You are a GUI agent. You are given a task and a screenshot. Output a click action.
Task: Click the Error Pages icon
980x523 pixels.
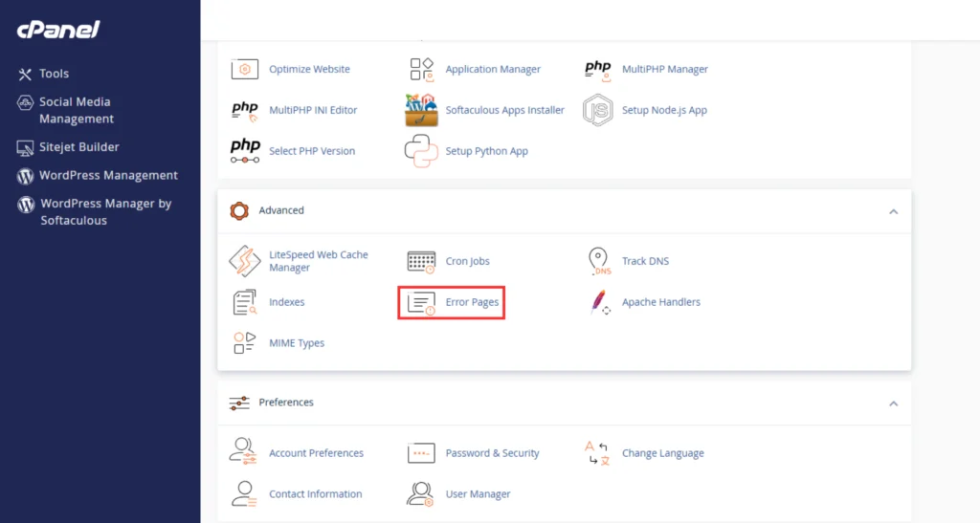click(x=421, y=303)
